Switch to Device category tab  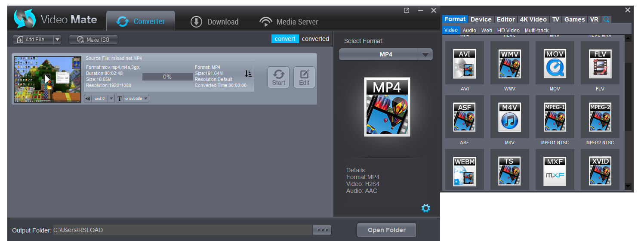click(x=481, y=19)
